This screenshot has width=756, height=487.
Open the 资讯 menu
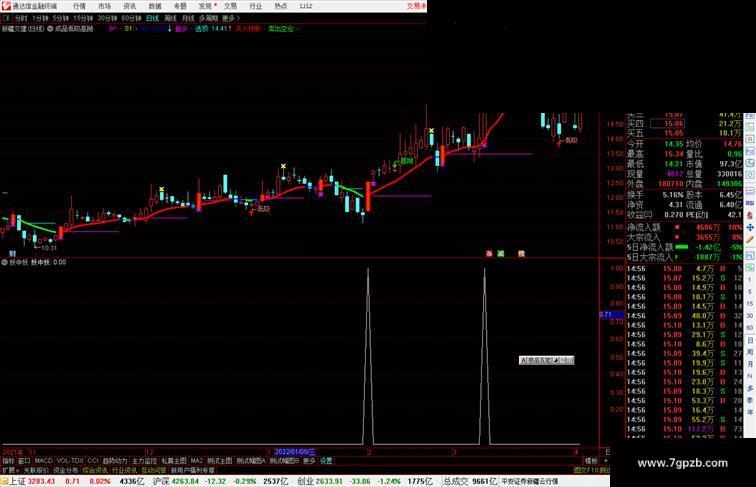pyautogui.click(x=129, y=6)
